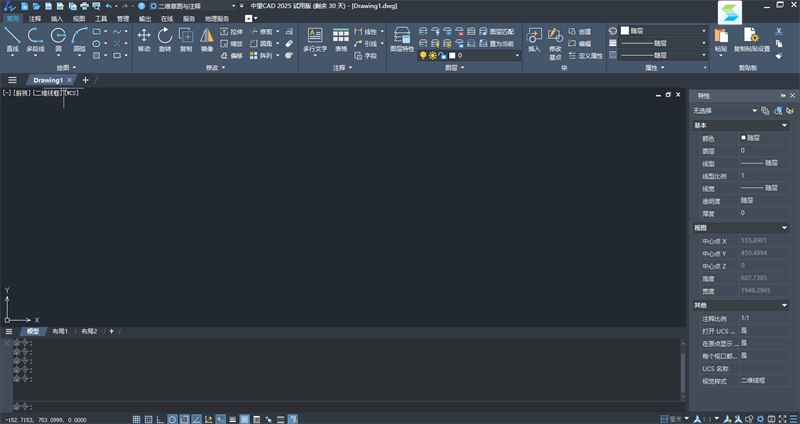Click the Rotate (旋转) tool icon

165,38
